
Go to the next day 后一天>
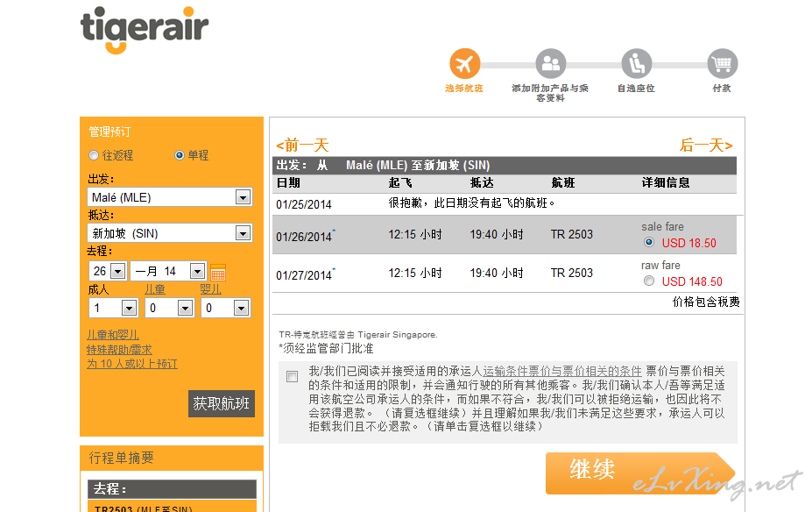[706, 146]
